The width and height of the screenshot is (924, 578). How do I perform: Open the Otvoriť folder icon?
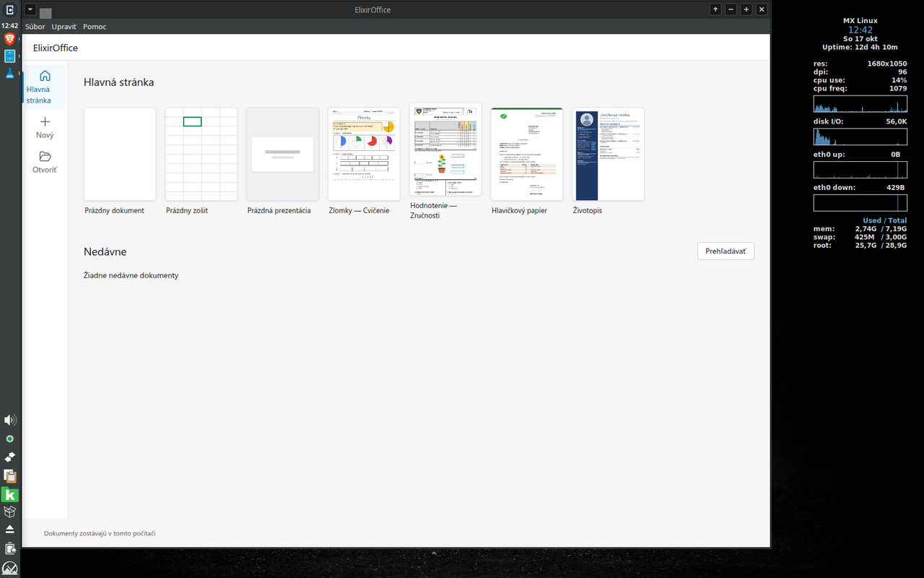[x=45, y=156]
